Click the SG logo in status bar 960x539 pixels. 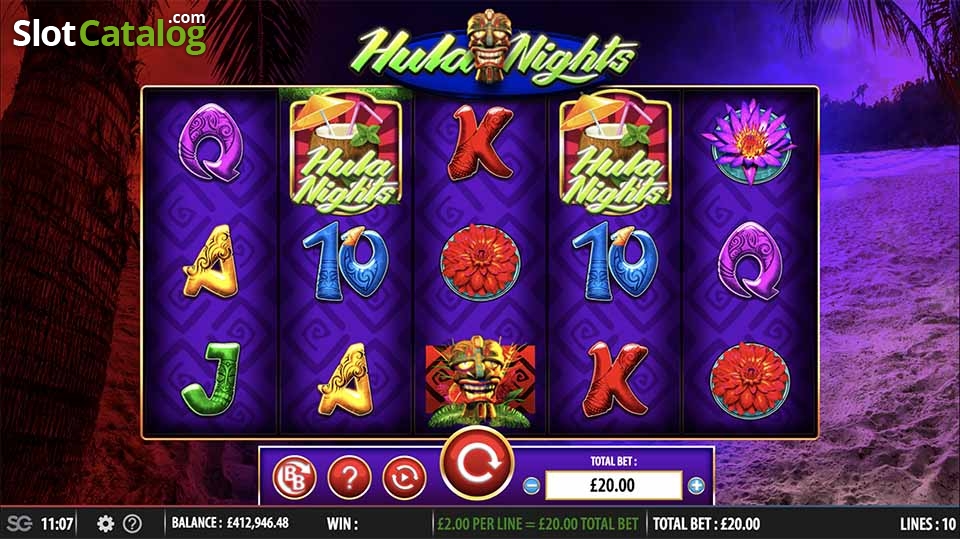(x=19, y=524)
